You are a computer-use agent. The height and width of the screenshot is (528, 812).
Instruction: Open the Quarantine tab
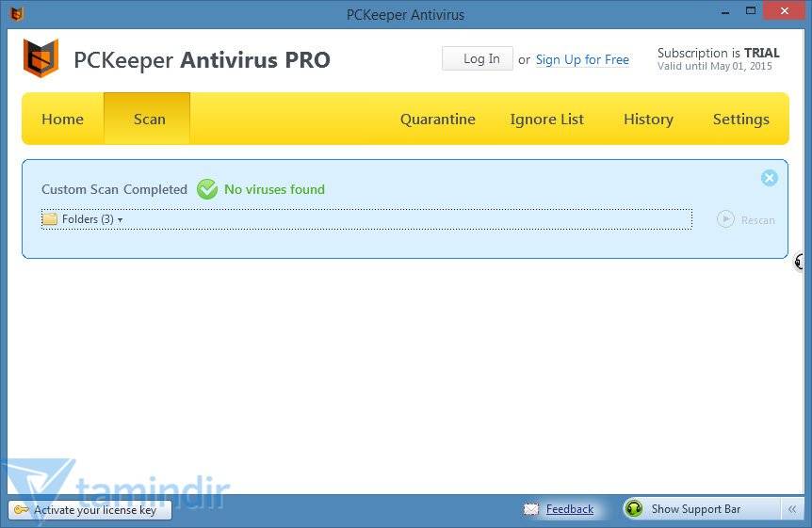pos(437,120)
